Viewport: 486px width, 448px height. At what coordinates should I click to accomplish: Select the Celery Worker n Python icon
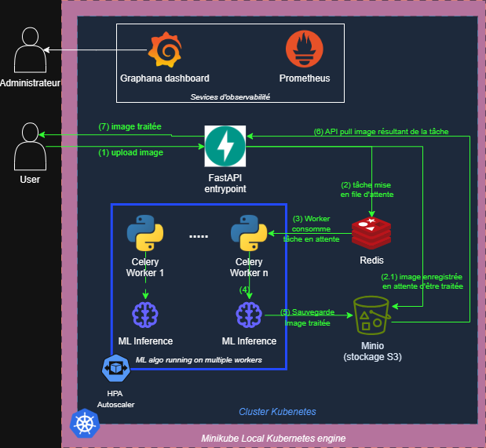[x=249, y=233]
